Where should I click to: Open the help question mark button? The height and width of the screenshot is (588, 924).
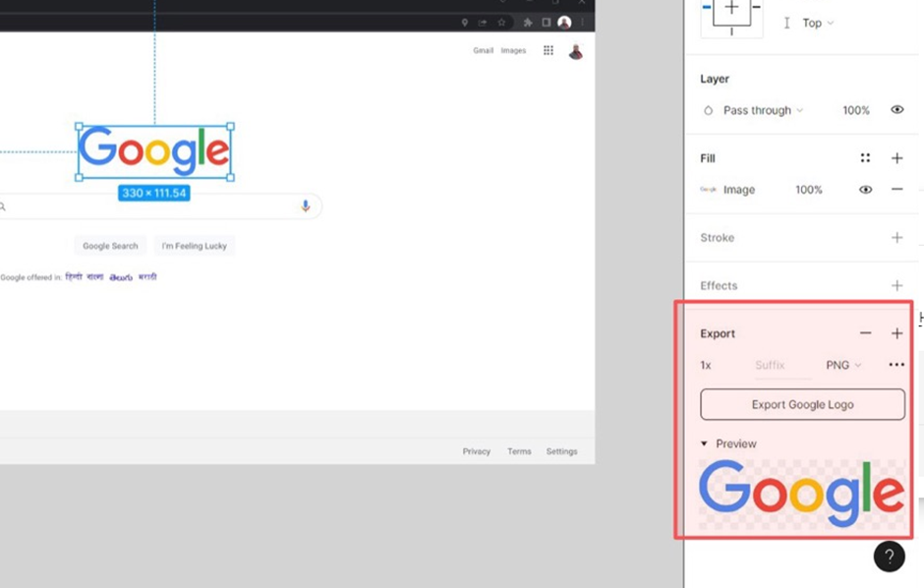tap(890, 557)
